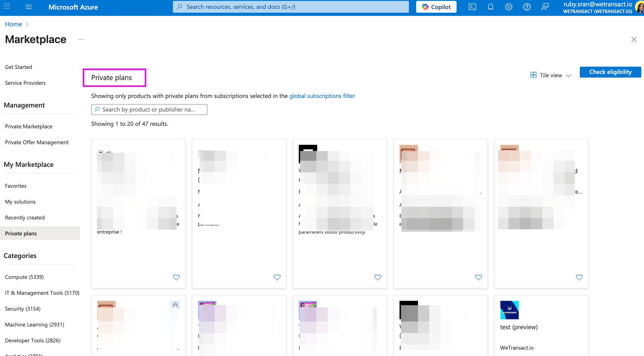
Task: Select Recently created in sidebar
Action: point(25,217)
